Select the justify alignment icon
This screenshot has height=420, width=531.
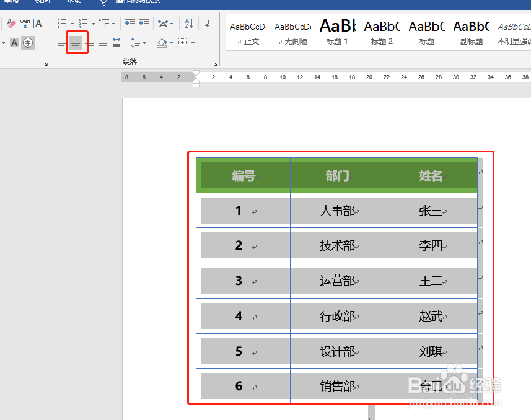click(x=102, y=42)
